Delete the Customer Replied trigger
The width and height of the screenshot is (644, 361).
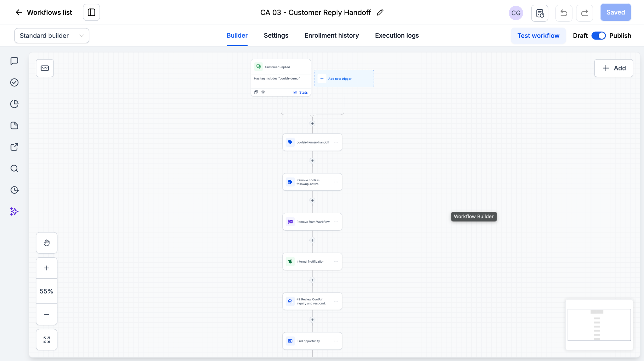tap(263, 92)
